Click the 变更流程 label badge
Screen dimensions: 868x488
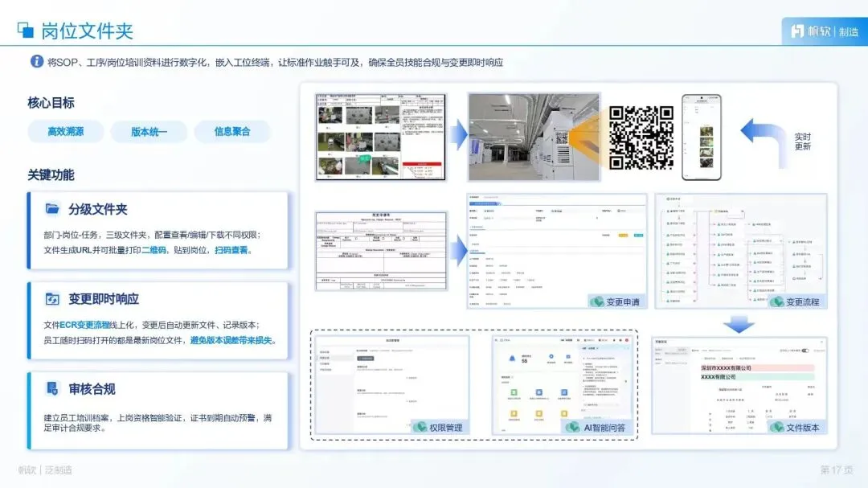(796, 301)
